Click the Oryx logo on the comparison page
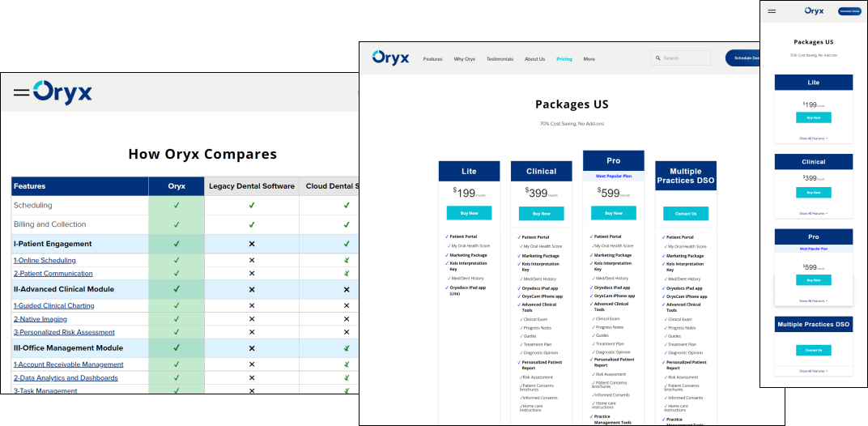Viewport: 868px width, 426px height. (62, 92)
